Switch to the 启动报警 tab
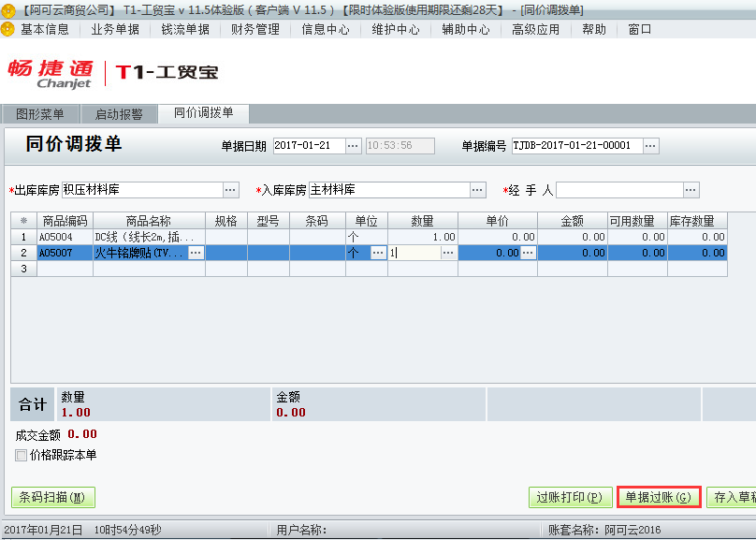The width and height of the screenshot is (756, 540). (x=119, y=114)
